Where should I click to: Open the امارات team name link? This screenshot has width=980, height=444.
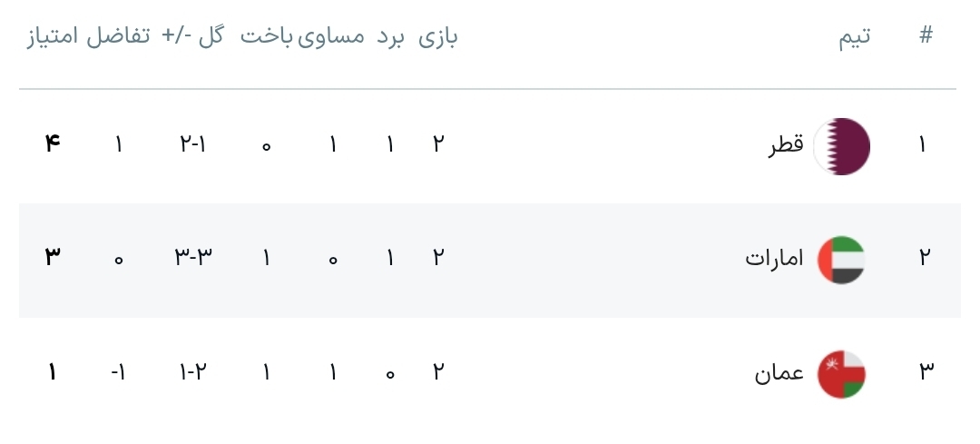coord(774,259)
